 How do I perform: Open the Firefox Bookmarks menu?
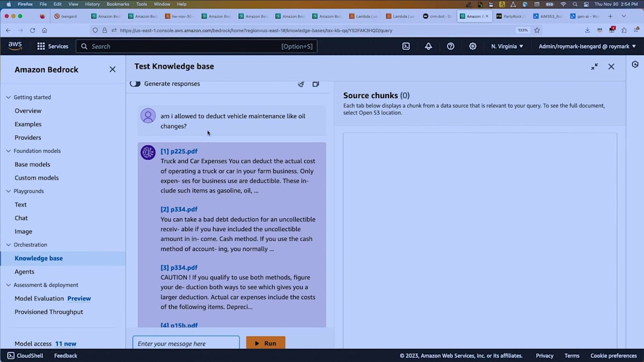pyautogui.click(x=118, y=4)
